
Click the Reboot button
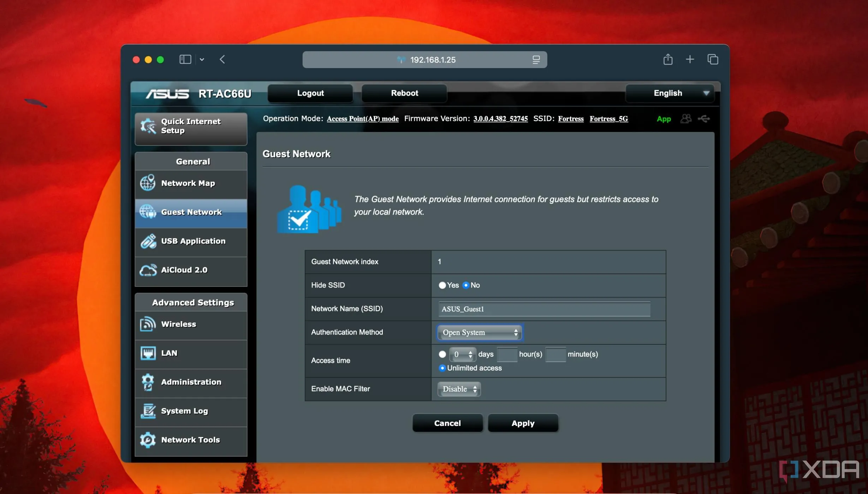[404, 93]
